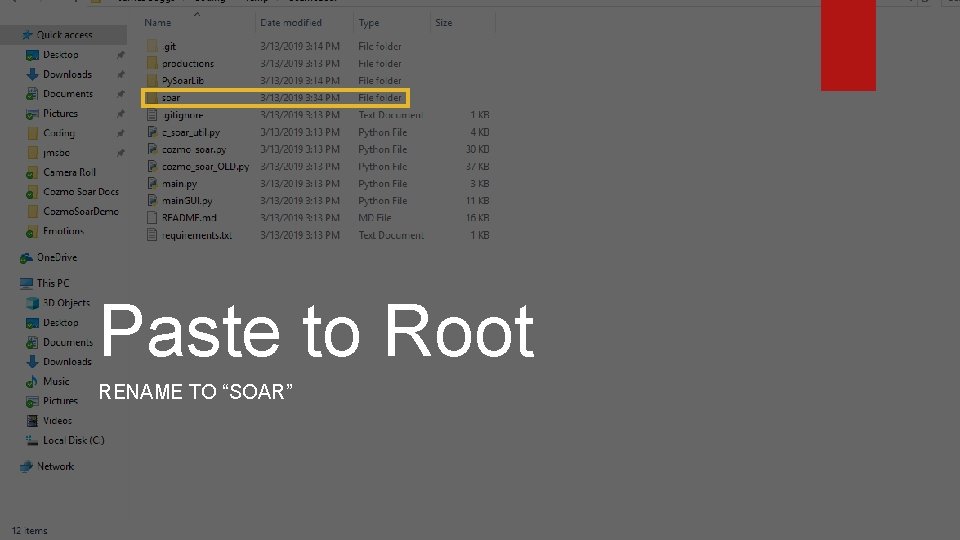Select 30 KB size of cozmo_soar.py

478,149
